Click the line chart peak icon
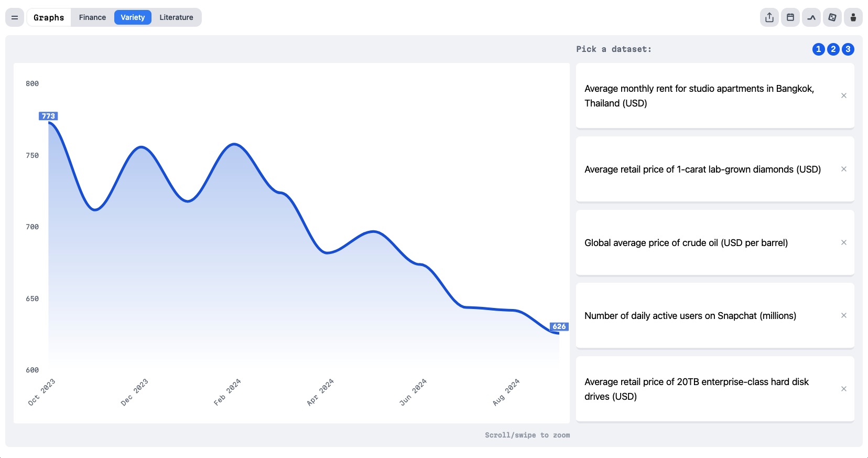The width and height of the screenshot is (868, 458). point(811,17)
